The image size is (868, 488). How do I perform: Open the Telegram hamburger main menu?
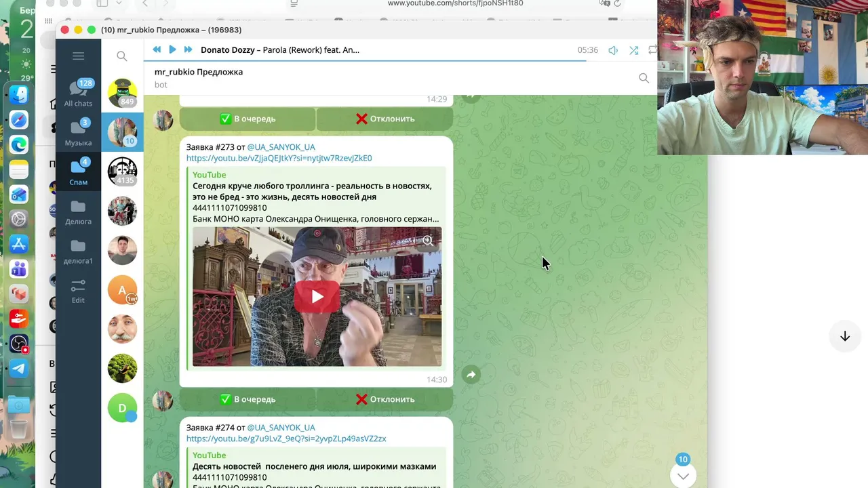click(x=78, y=56)
